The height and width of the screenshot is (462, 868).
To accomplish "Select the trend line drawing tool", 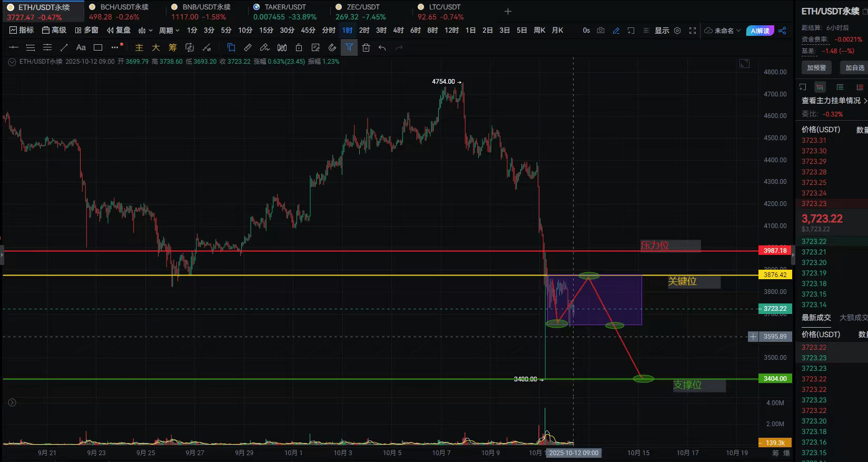I will [64, 47].
